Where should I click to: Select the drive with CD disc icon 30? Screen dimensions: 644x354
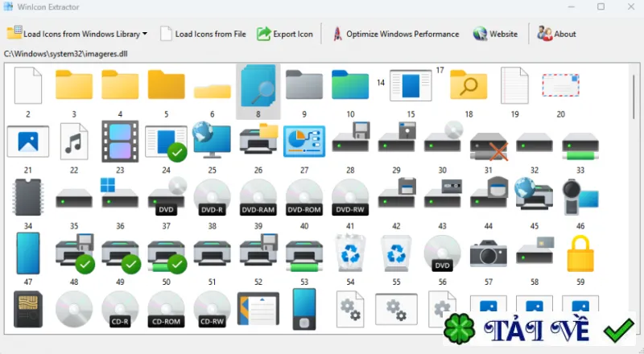[x=444, y=137]
